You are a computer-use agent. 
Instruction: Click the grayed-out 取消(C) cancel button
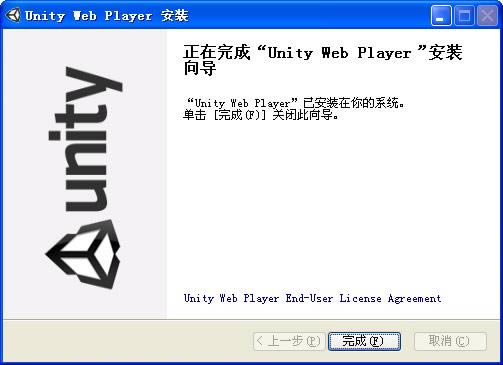450,341
